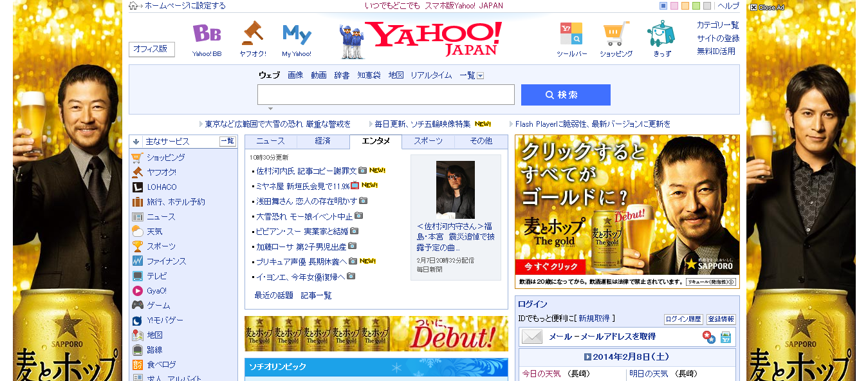This screenshot has height=381, width=868.
Task: Select the green page theme swatch
Action: [x=696, y=6]
